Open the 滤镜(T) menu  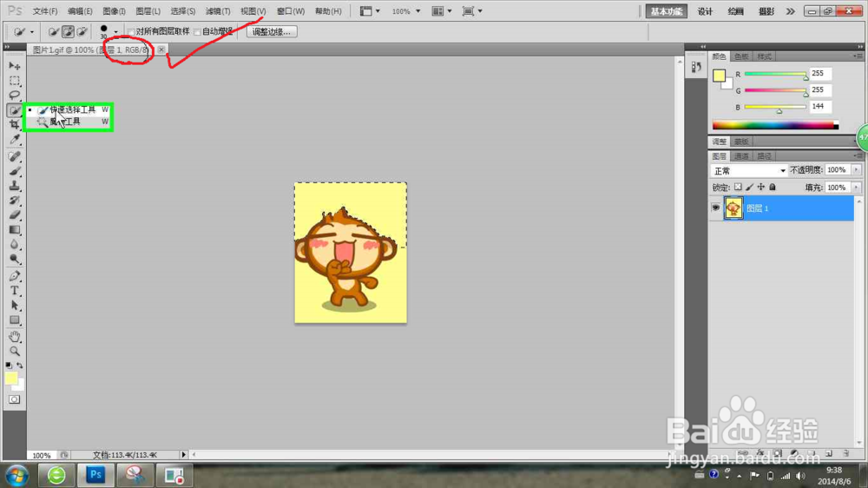[218, 11]
